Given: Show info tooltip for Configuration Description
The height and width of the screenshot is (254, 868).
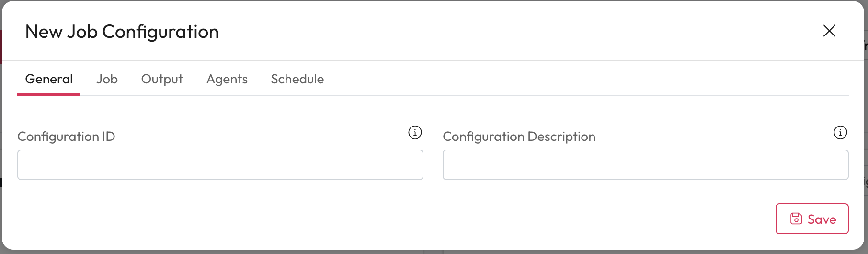Looking at the screenshot, I should click(x=840, y=132).
